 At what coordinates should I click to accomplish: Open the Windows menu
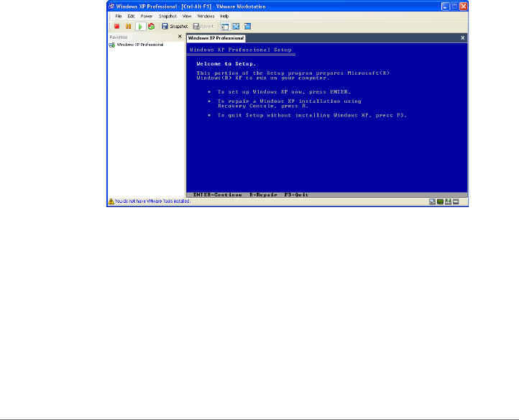click(206, 17)
